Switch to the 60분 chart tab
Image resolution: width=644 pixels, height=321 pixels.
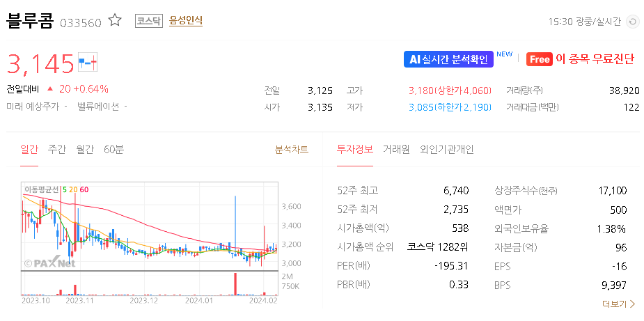113,150
